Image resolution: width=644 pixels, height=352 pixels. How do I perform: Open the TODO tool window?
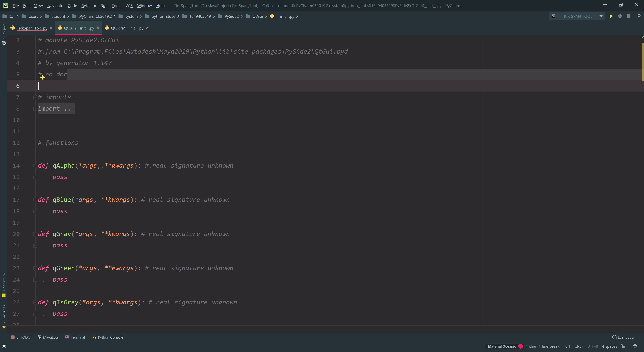coord(21,337)
